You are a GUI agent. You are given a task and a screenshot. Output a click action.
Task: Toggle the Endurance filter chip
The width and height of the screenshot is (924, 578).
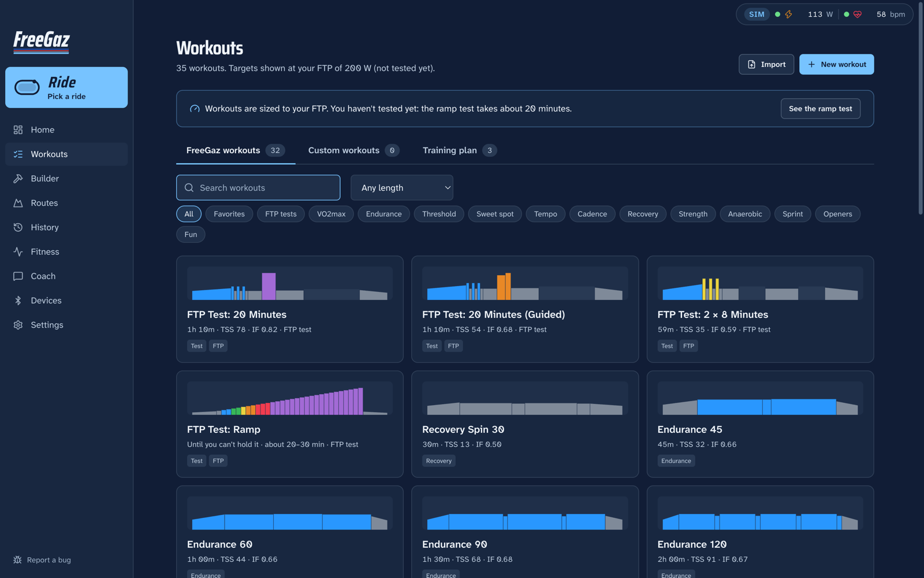click(383, 214)
